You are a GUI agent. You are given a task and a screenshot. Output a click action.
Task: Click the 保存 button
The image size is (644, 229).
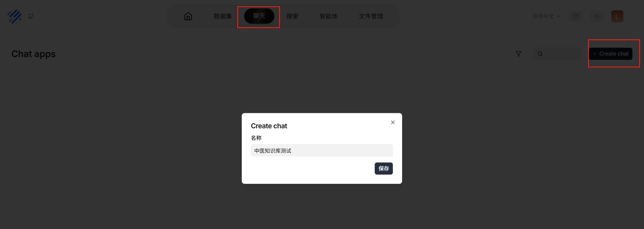[x=383, y=168]
